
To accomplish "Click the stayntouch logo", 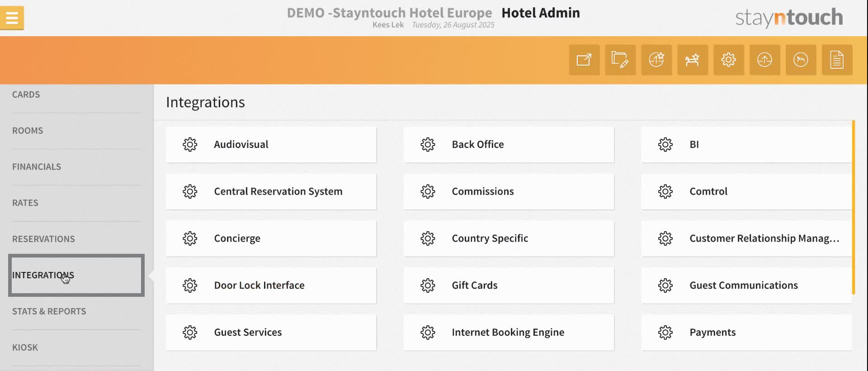I will point(789,18).
